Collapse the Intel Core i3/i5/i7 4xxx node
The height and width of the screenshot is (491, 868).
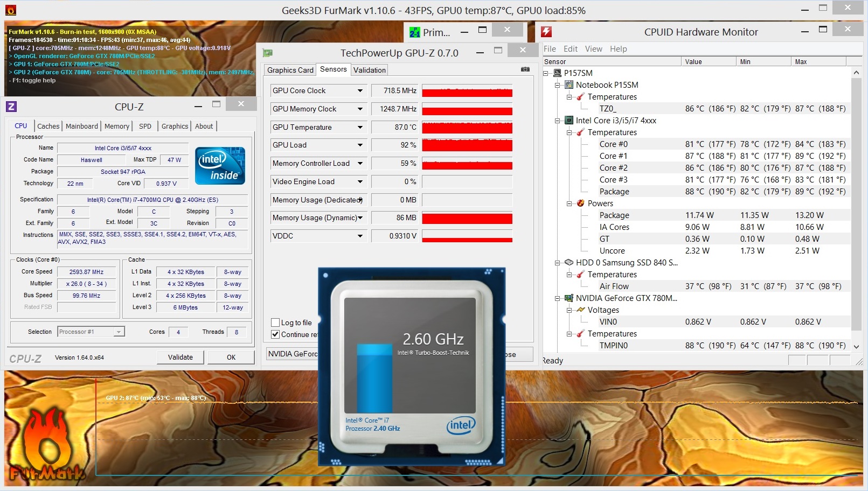tap(558, 121)
